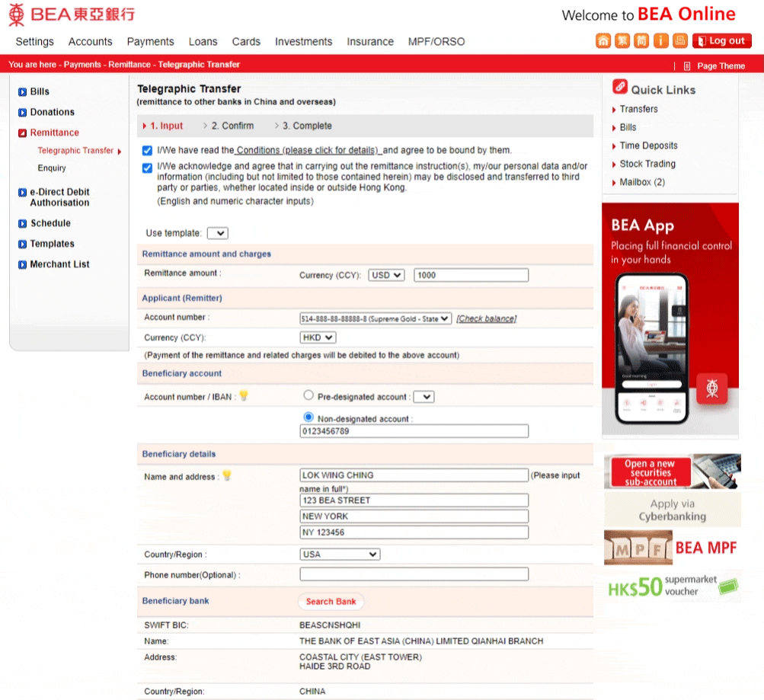Open the MPF/ORSO menu
The image size is (764, 700).
click(x=436, y=42)
